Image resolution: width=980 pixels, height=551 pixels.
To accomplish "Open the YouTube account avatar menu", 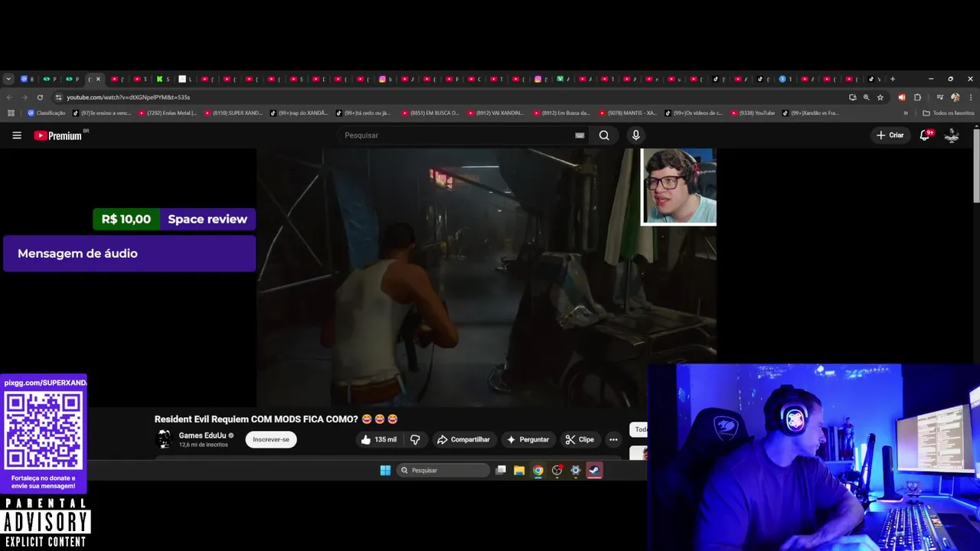I will pyautogui.click(x=952, y=135).
